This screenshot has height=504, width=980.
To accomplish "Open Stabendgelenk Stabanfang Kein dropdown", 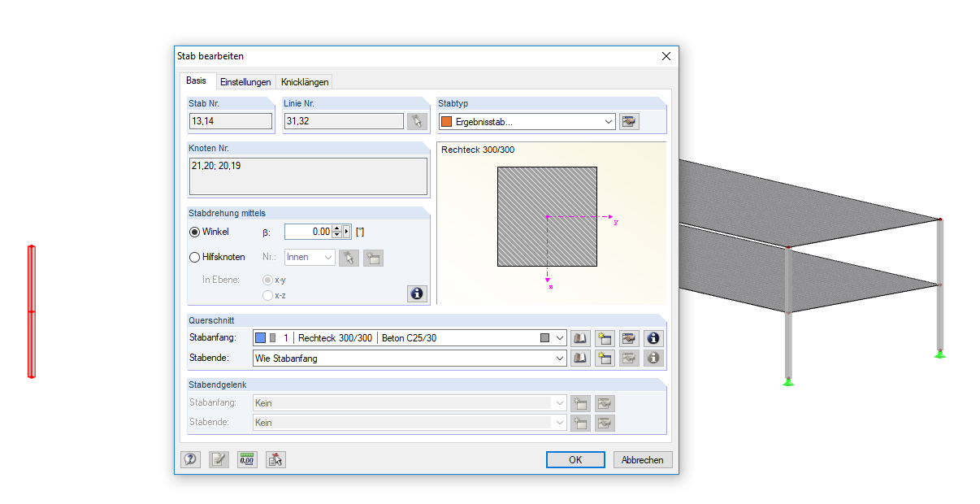I will 410,402.
